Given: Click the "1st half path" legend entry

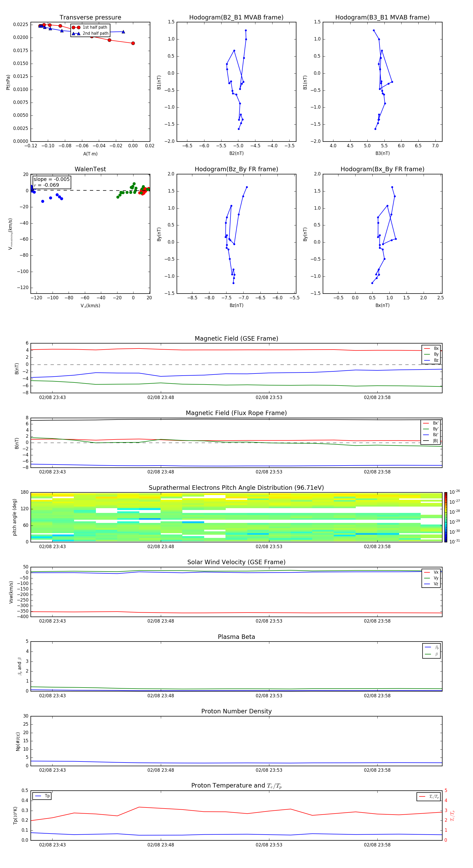Looking at the screenshot, I should tap(90, 27).
